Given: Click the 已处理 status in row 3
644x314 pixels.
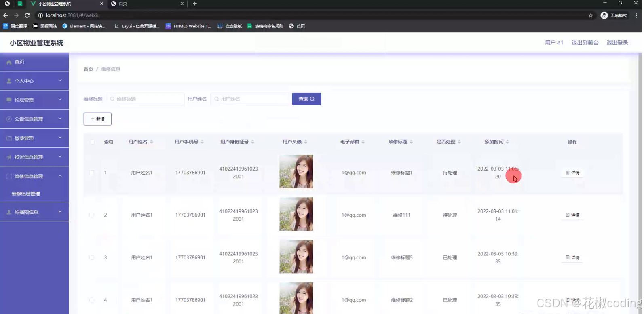Looking at the screenshot, I should click(x=450, y=257).
